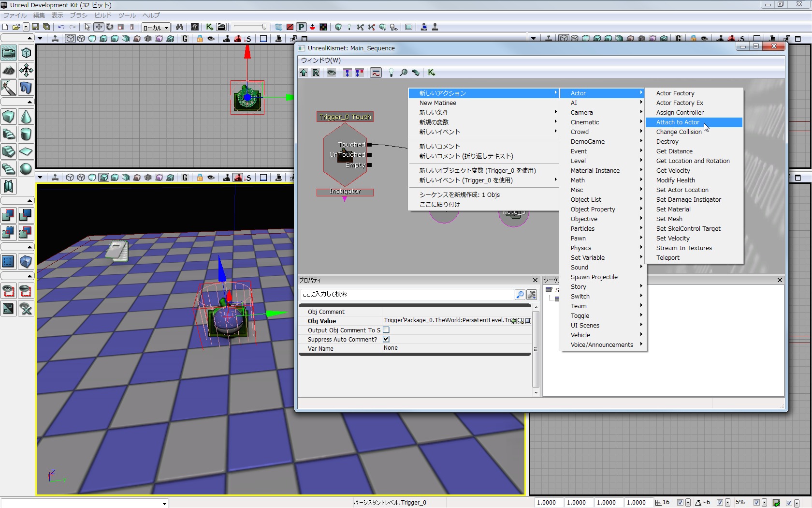The image size is (812, 508).
Task: Uncheck Suppress Auto Comment checkbox
Action: click(x=386, y=339)
